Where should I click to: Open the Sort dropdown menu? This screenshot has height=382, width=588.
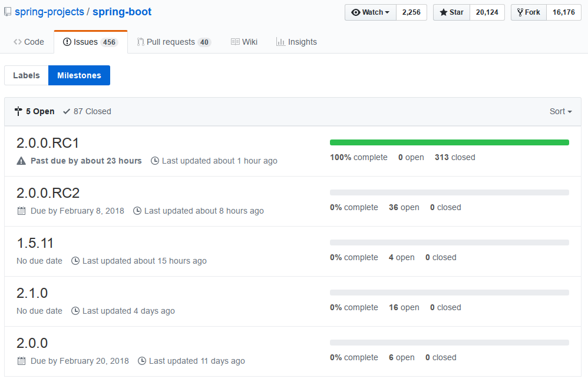561,112
